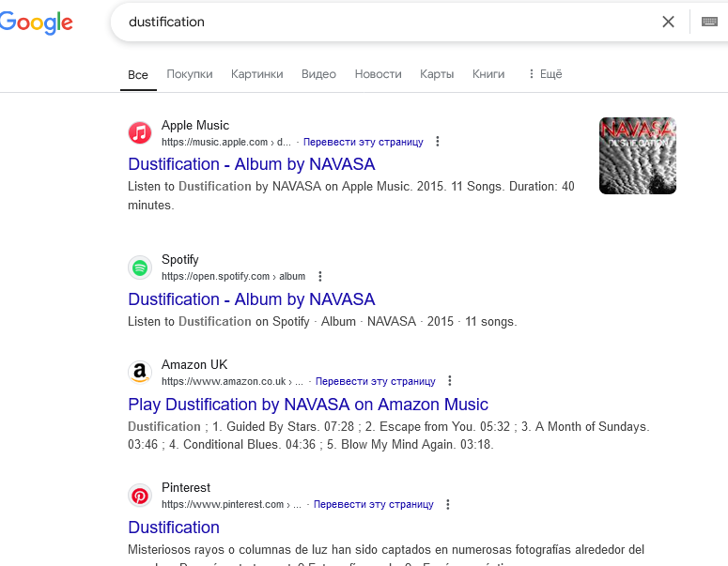Go to the Карты tab
Screen dimensions: 728x566
tap(437, 74)
